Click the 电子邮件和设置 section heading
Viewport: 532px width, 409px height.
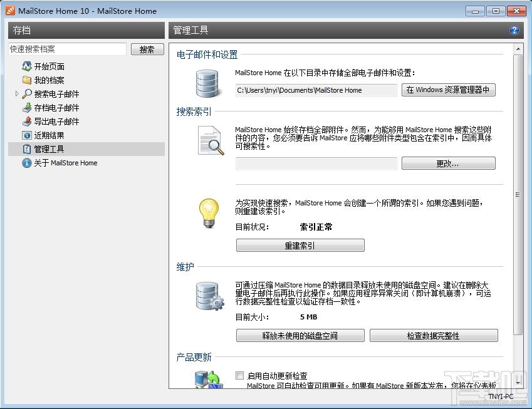point(207,54)
